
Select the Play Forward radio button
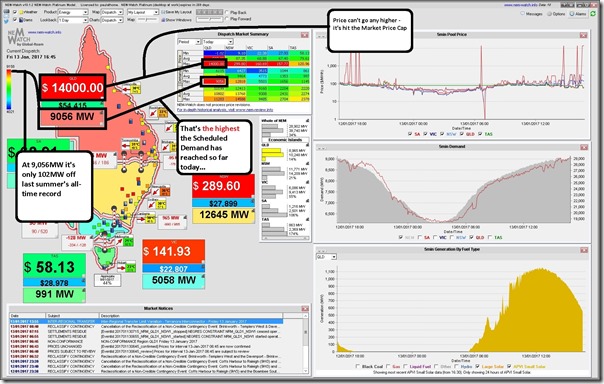tap(226, 19)
